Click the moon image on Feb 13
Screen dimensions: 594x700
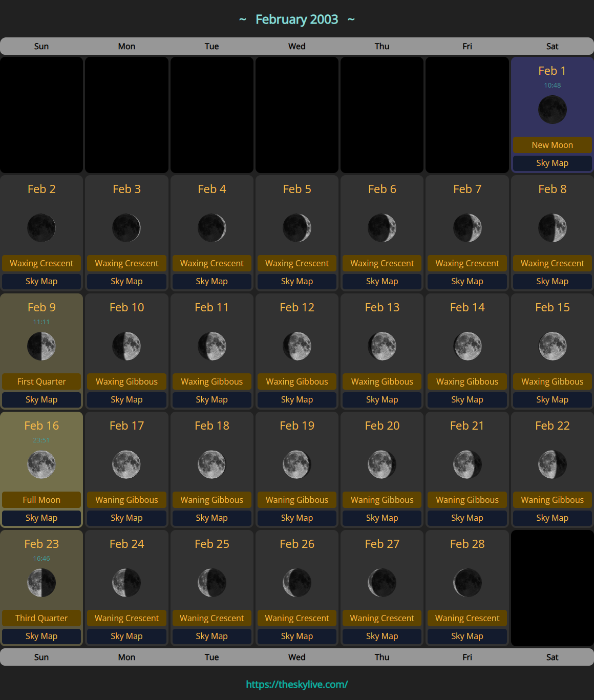(x=382, y=346)
